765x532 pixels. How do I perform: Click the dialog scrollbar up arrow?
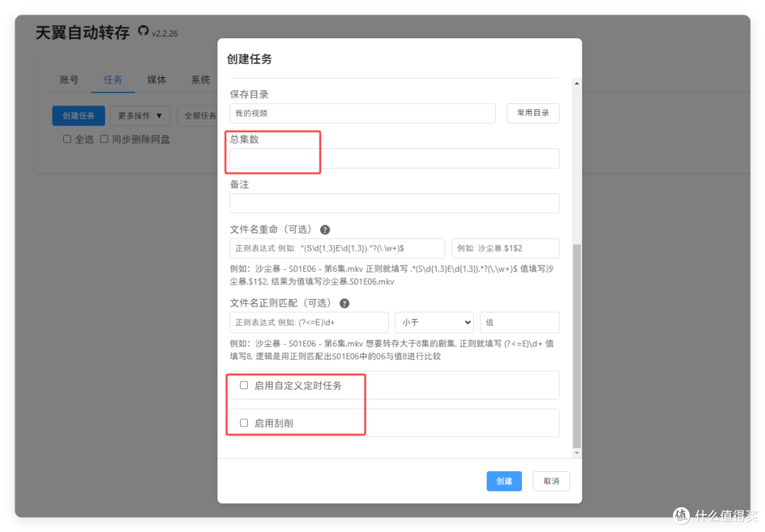(x=577, y=84)
